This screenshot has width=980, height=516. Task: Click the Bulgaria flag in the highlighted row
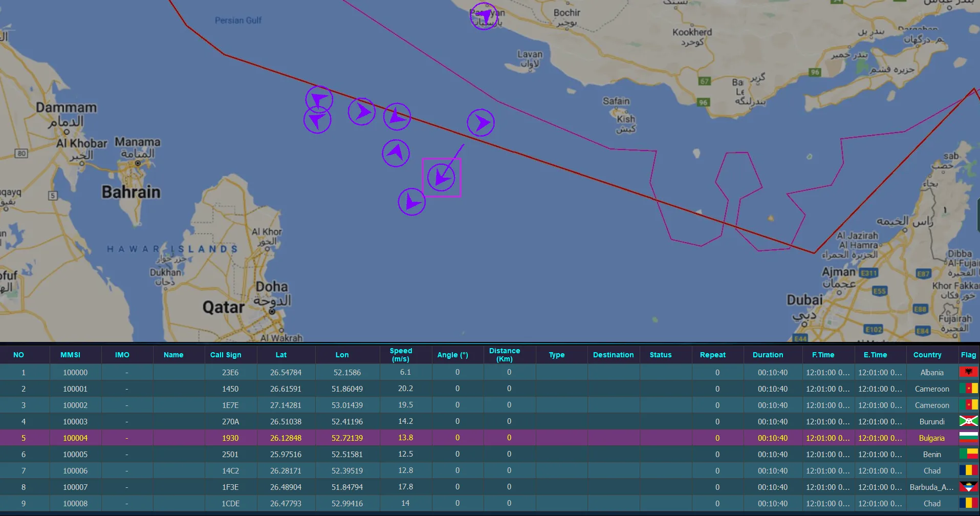pyautogui.click(x=968, y=438)
